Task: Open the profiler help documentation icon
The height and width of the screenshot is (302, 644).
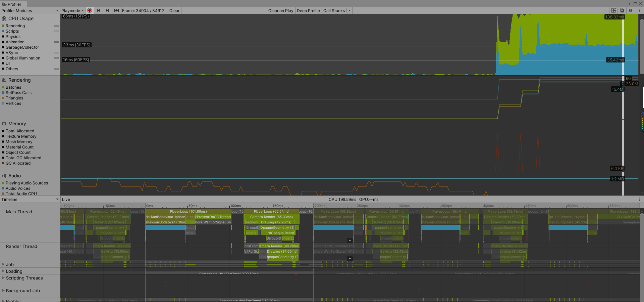Action: (x=631, y=10)
